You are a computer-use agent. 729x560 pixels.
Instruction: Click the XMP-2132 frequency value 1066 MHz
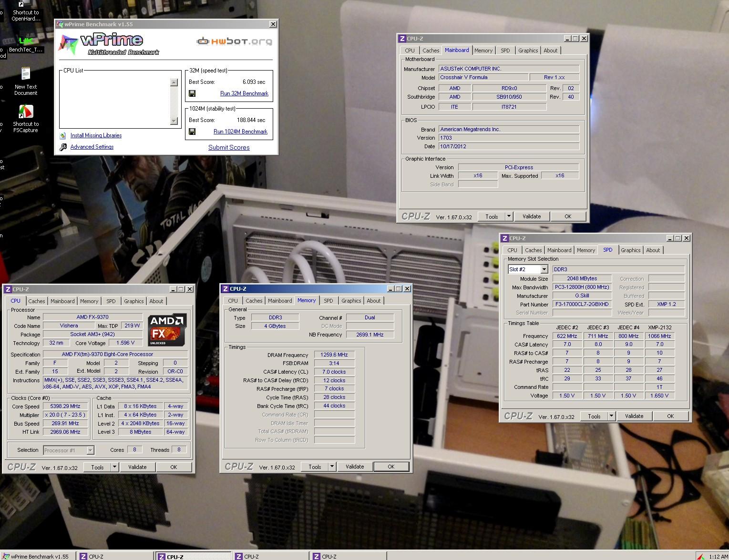(659, 336)
